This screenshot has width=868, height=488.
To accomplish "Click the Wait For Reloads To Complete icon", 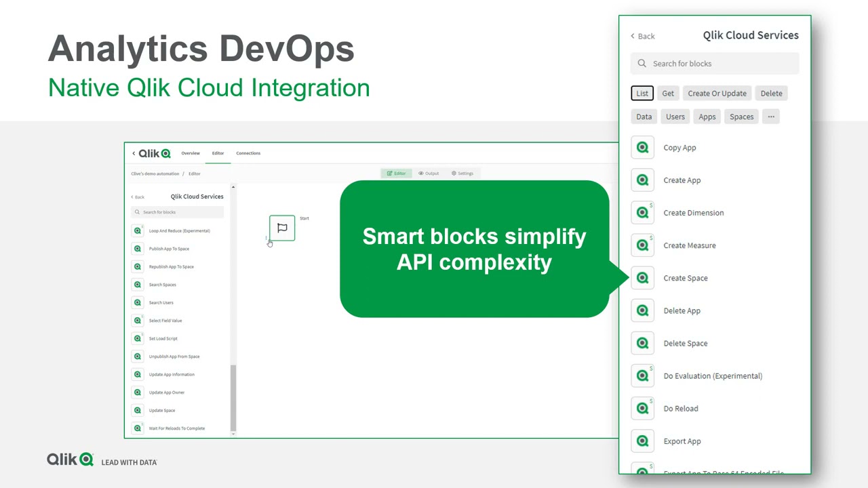I will point(138,428).
